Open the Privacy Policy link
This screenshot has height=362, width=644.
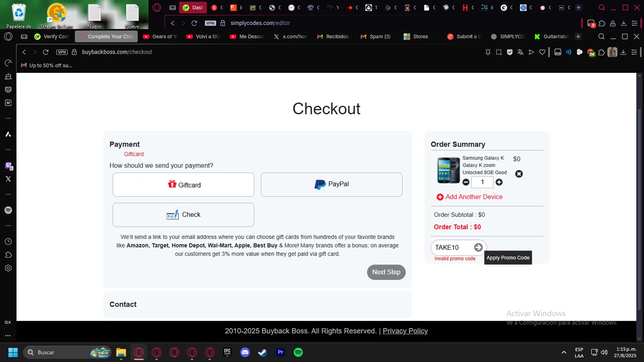coord(405,331)
